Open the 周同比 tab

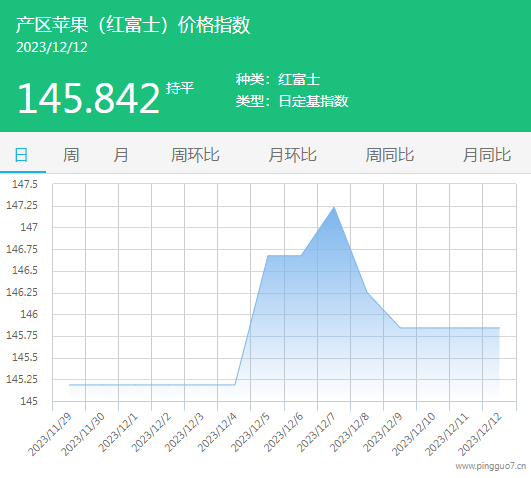pos(390,155)
